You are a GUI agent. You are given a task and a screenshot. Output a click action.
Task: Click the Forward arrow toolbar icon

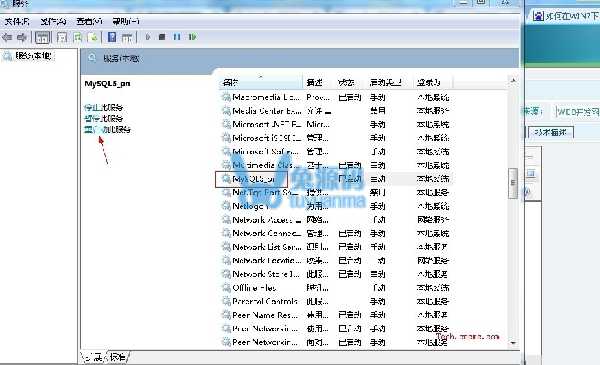pos(22,37)
